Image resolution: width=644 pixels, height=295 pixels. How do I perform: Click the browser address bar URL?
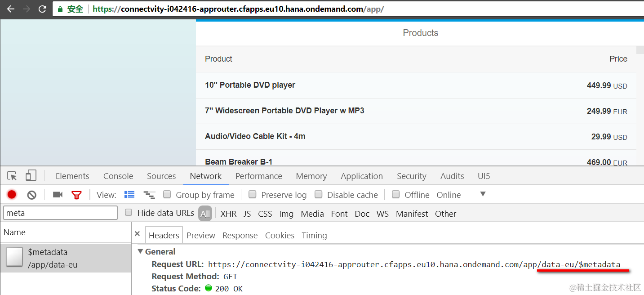(x=238, y=9)
